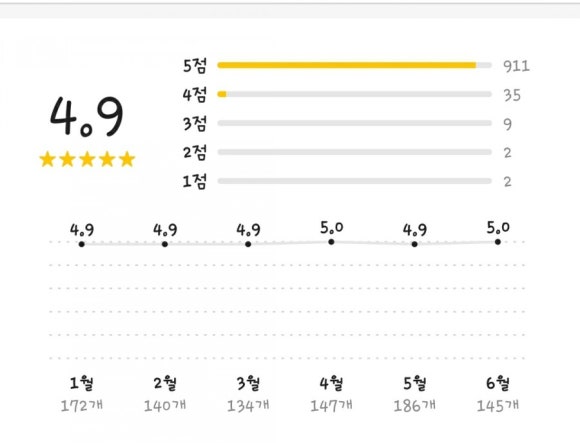Click the 4점 rating bar
The image size is (580, 443).
354,94
